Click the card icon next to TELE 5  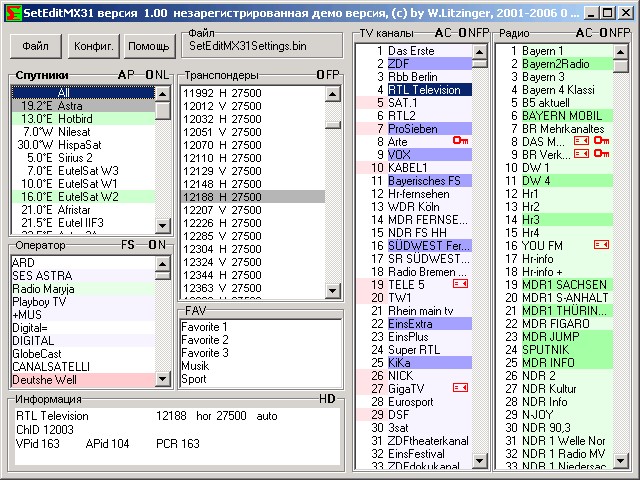coord(460,284)
